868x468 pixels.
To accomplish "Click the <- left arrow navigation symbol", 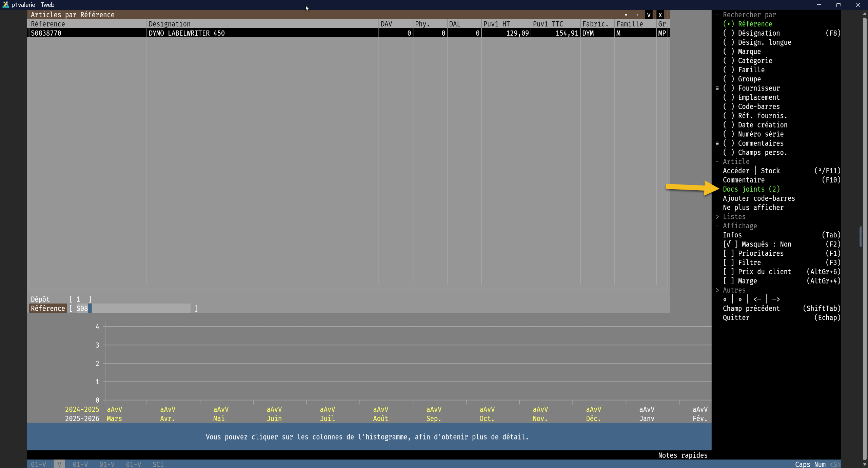I will coord(757,299).
